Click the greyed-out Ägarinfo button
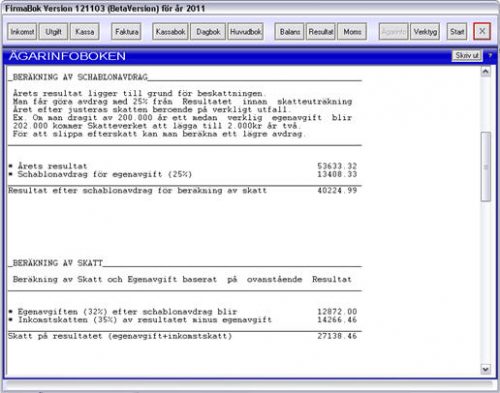Screen dimensions: 500x393 pos(394,32)
